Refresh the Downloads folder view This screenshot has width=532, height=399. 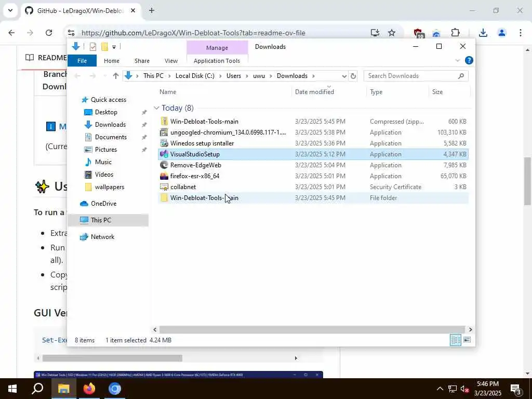pos(353,76)
